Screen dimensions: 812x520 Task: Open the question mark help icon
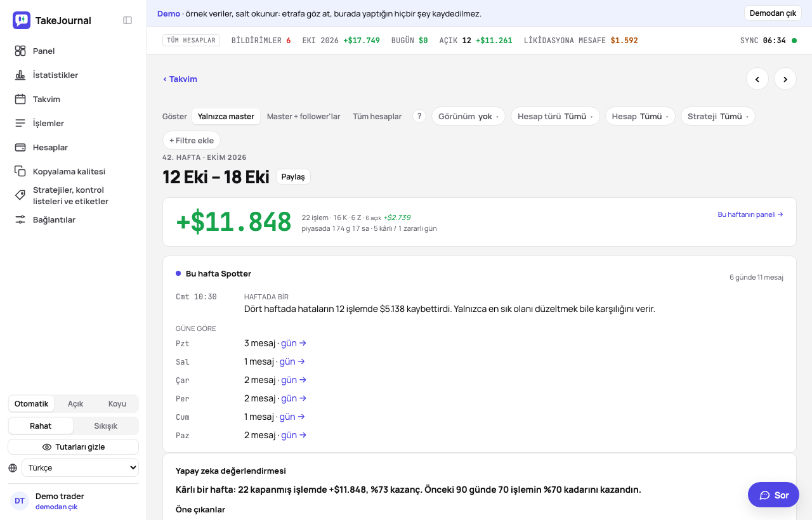coord(419,116)
